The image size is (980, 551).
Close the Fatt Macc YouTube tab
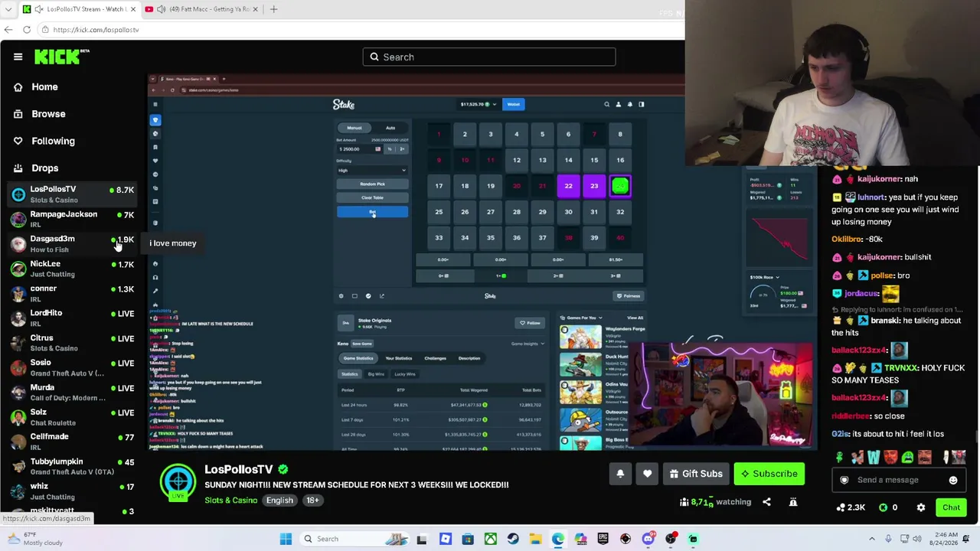(256, 9)
